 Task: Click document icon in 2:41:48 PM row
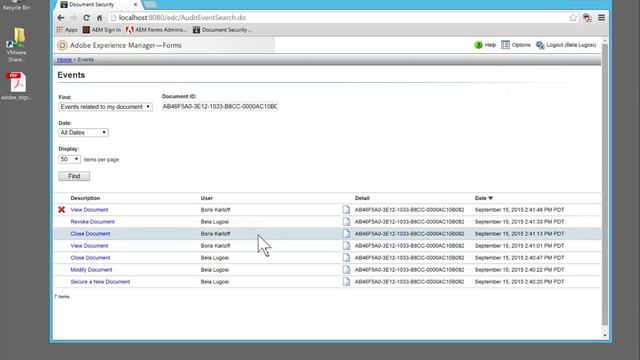(346, 209)
